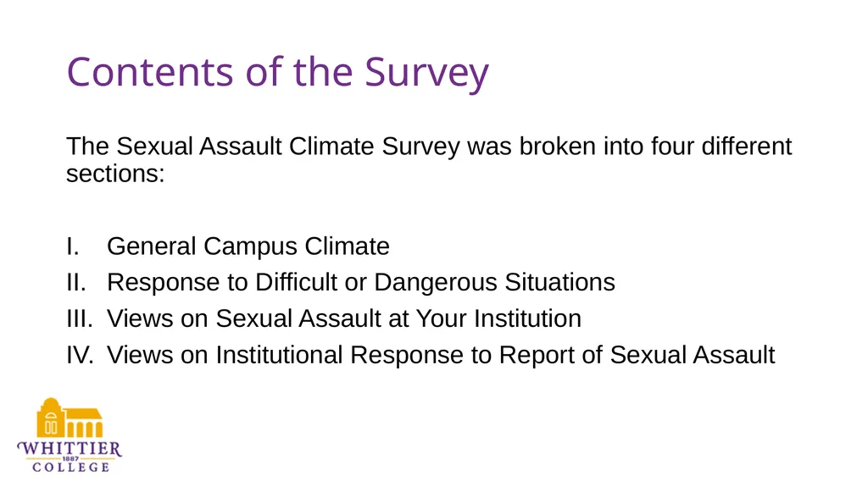Select 'Views on Sexual Assault at Your Institution'
The image size is (868, 487).
pyautogui.click(x=344, y=318)
